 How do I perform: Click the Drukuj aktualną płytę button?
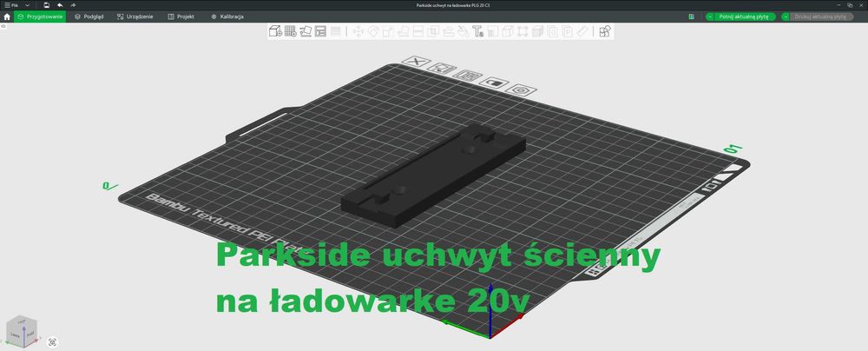820,17
